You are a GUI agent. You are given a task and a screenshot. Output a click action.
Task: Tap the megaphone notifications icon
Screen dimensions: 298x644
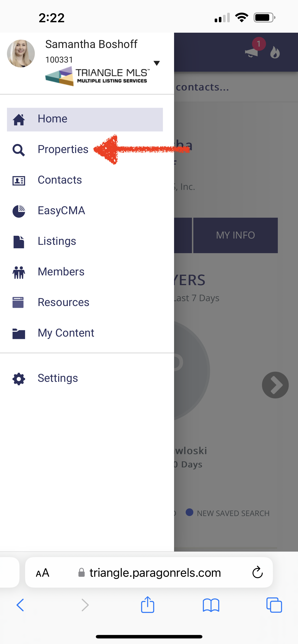tap(251, 52)
